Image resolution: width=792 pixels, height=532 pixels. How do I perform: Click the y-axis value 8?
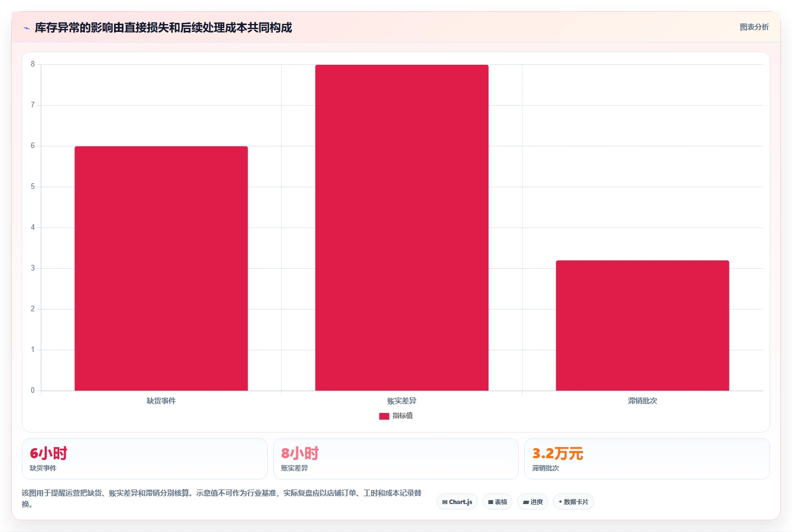(32, 64)
